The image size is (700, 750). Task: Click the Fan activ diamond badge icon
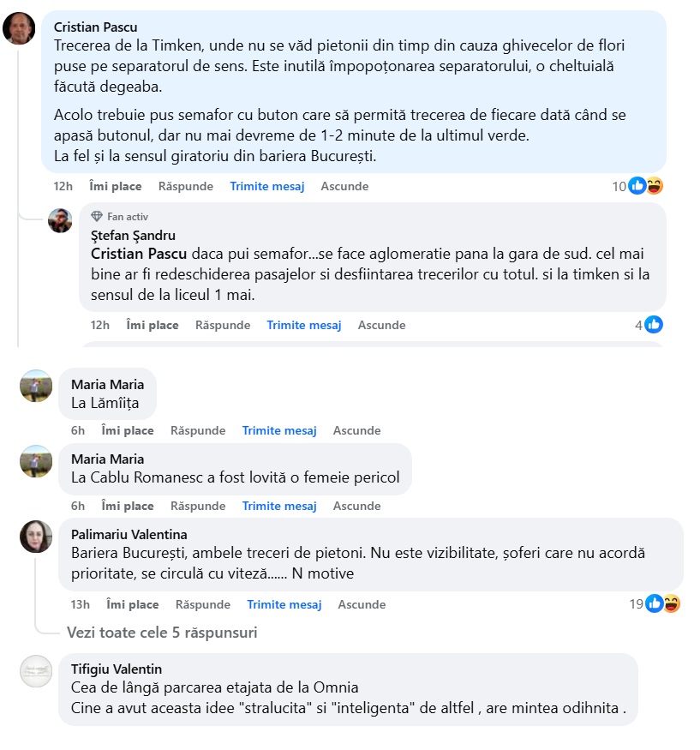[97, 217]
